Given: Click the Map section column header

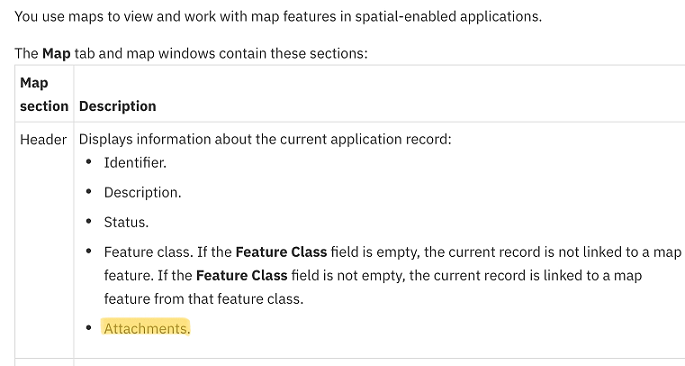Looking at the screenshot, I should pos(44,94).
